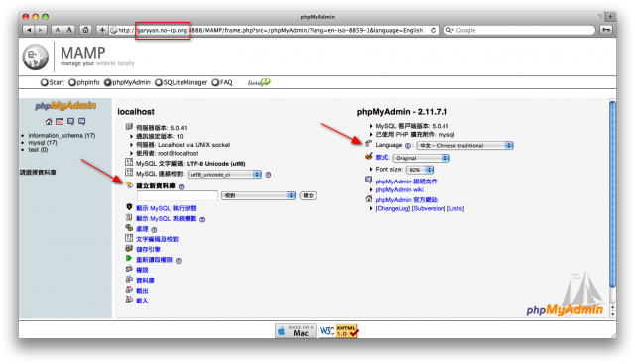Screen dimensions: 635x364
Task: Click the new database name input field
Action: (x=178, y=196)
